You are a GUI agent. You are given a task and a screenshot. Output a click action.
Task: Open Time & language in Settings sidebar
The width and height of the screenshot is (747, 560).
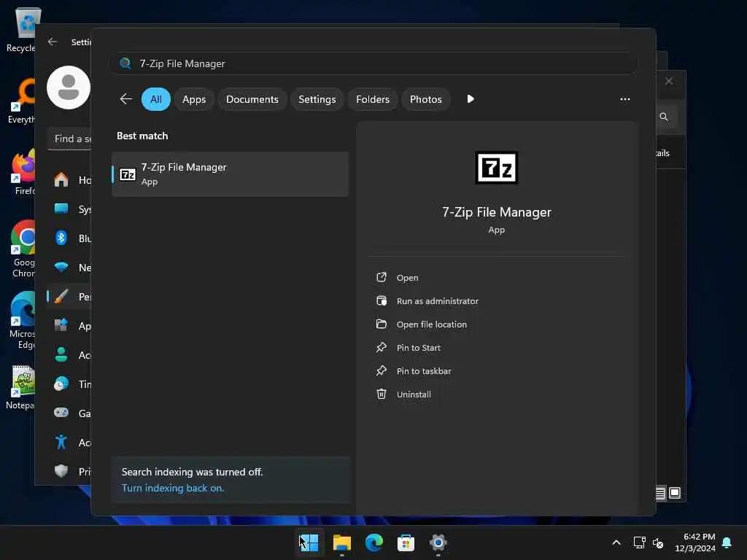point(69,384)
